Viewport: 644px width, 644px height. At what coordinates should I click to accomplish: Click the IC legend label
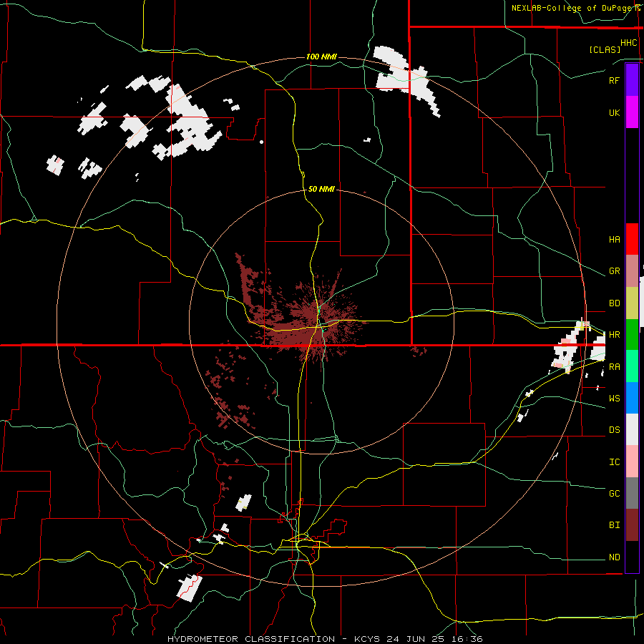[614, 462]
